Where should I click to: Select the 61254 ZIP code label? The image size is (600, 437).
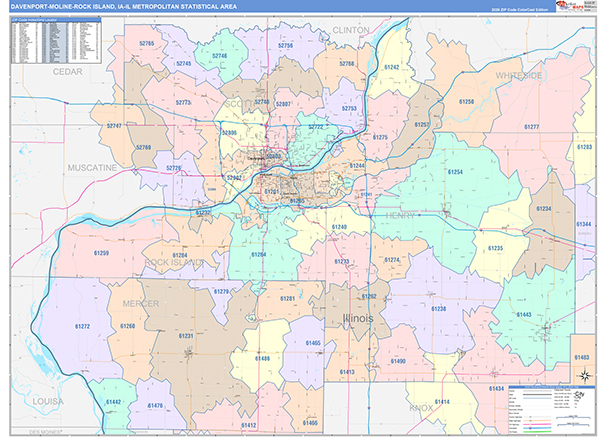[x=455, y=172]
